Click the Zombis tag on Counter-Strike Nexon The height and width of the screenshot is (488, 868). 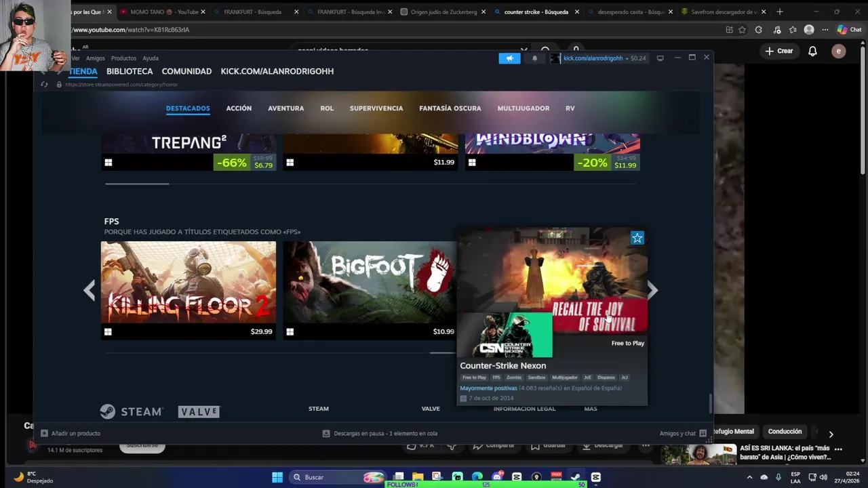coord(514,378)
